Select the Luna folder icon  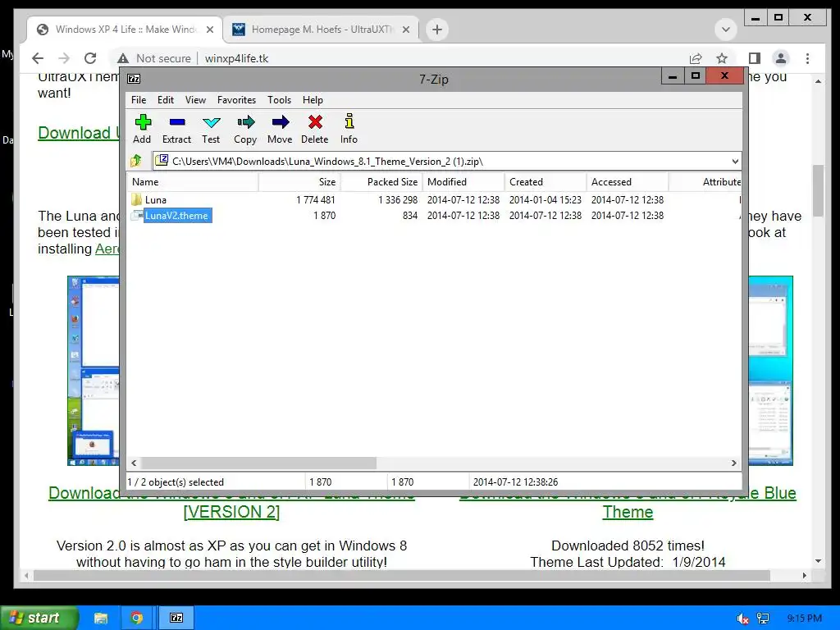(137, 200)
